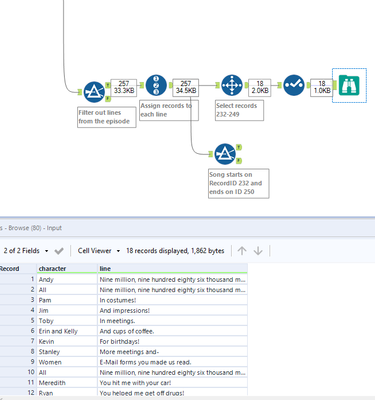This screenshot has height=400, width=375.
Task: Select the 'And impressions!' line cell
Action: click(173, 310)
